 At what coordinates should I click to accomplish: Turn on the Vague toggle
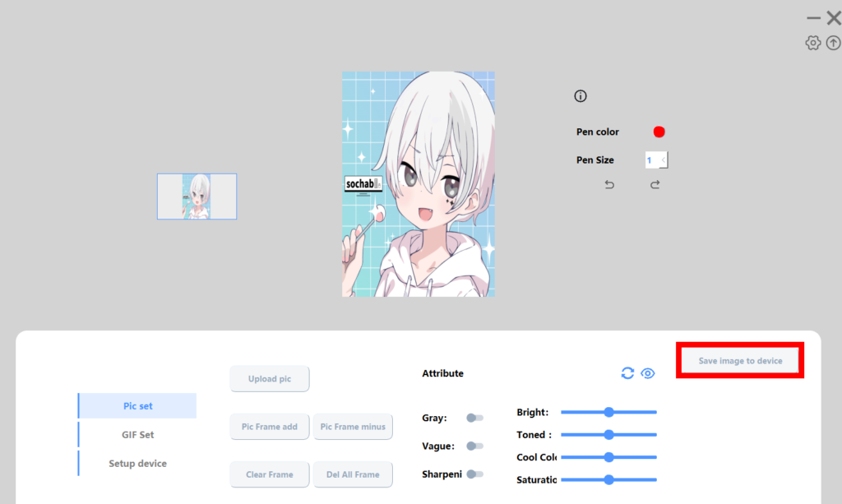474,446
